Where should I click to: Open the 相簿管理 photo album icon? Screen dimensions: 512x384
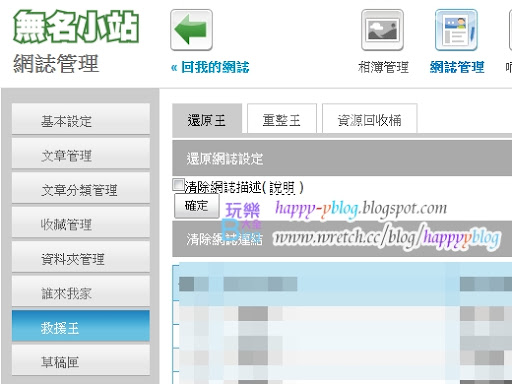[x=382, y=30]
